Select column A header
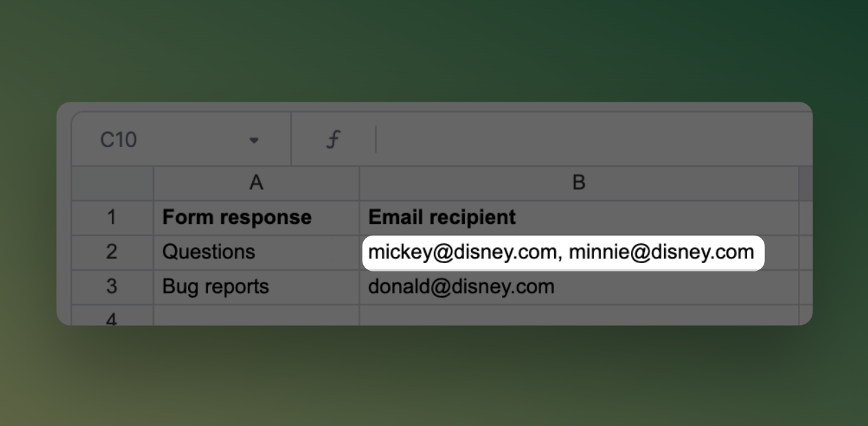868x426 pixels. pyautogui.click(x=256, y=183)
